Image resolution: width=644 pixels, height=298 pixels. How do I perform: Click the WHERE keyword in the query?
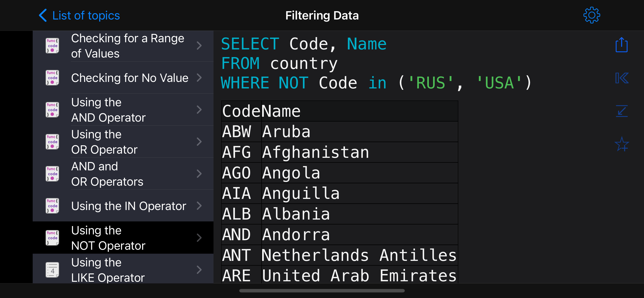(x=245, y=83)
